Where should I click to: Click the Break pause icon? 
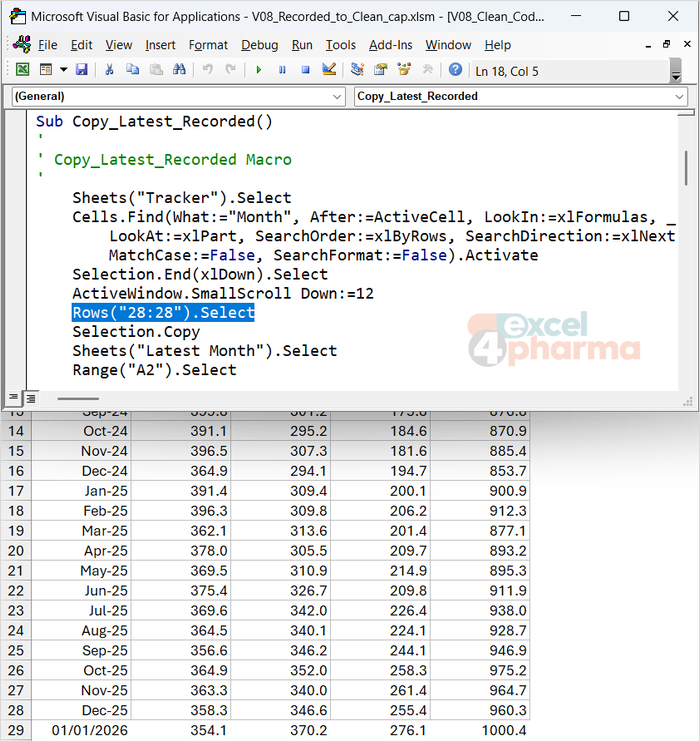pos(282,70)
